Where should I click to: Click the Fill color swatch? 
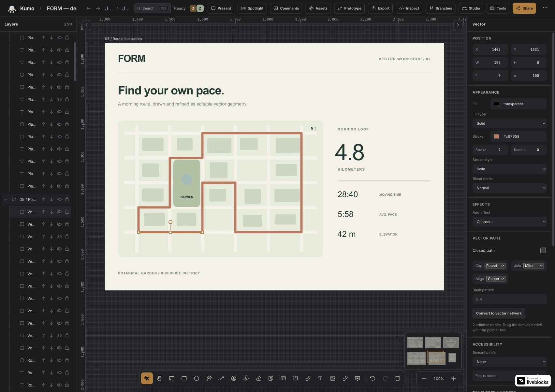[x=496, y=104]
